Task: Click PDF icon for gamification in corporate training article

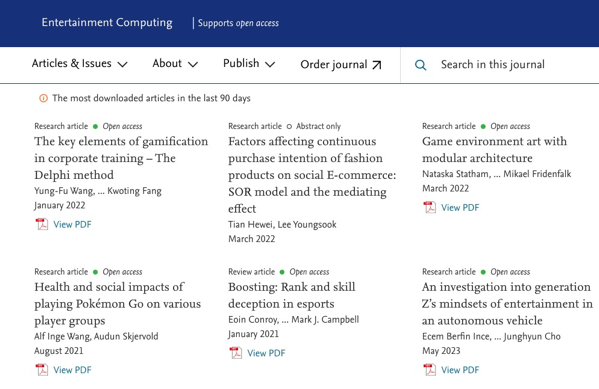Action: tap(42, 224)
